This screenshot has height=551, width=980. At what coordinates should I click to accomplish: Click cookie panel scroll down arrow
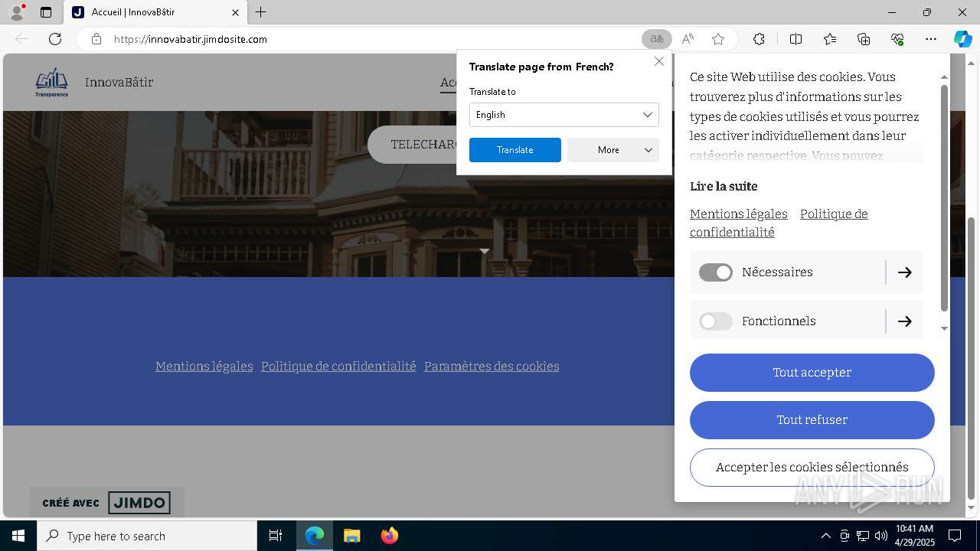point(944,328)
